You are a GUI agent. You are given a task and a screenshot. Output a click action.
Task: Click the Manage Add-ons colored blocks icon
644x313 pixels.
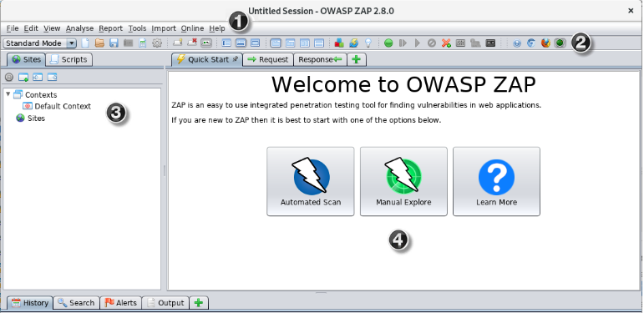(339, 43)
